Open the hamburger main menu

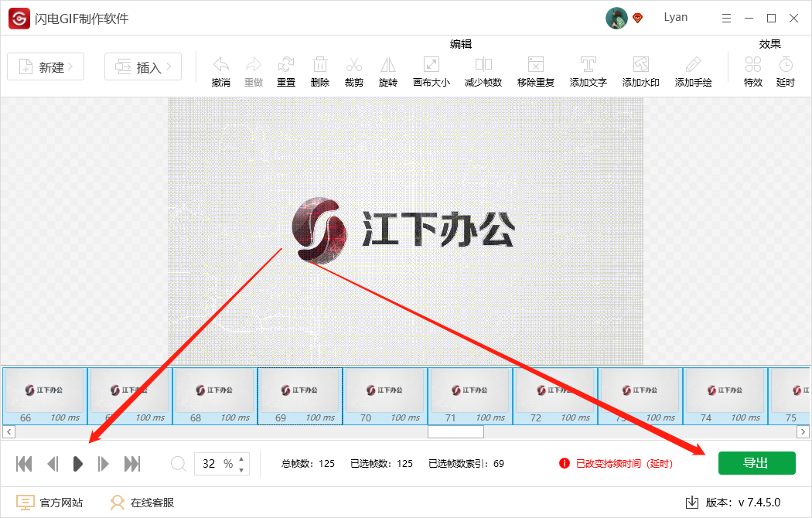[727, 18]
